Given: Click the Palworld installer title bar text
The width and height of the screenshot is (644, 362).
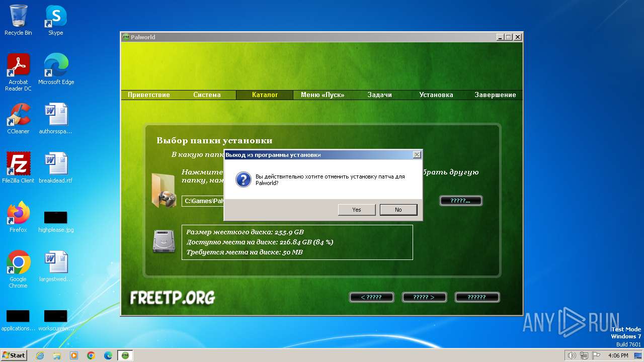Looking at the screenshot, I should [143, 37].
